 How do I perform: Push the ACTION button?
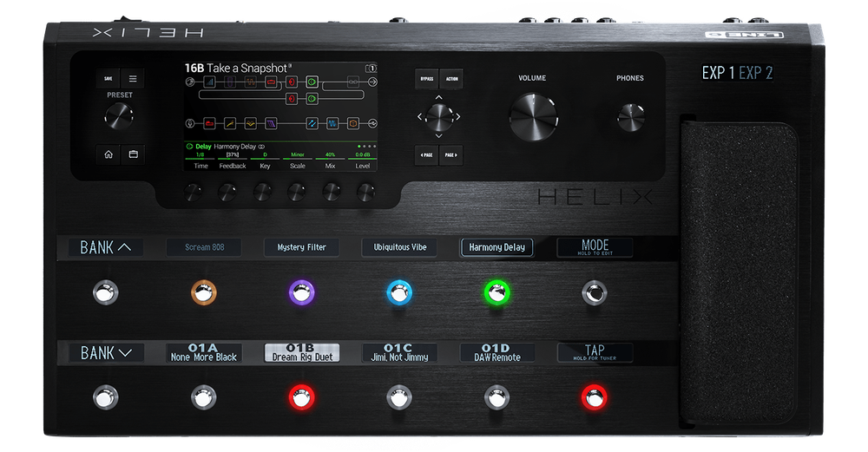(x=451, y=79)
